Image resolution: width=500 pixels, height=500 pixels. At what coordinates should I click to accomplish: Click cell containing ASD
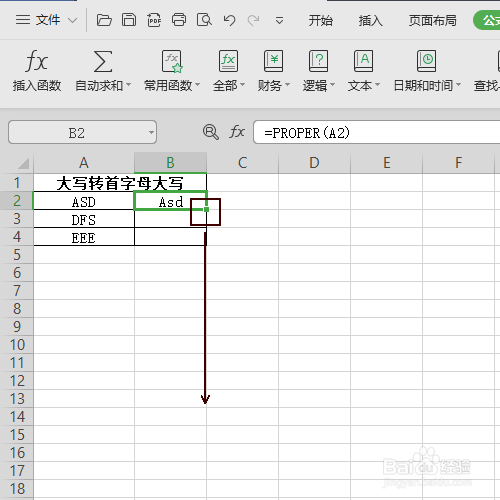(x=84, y=201)
